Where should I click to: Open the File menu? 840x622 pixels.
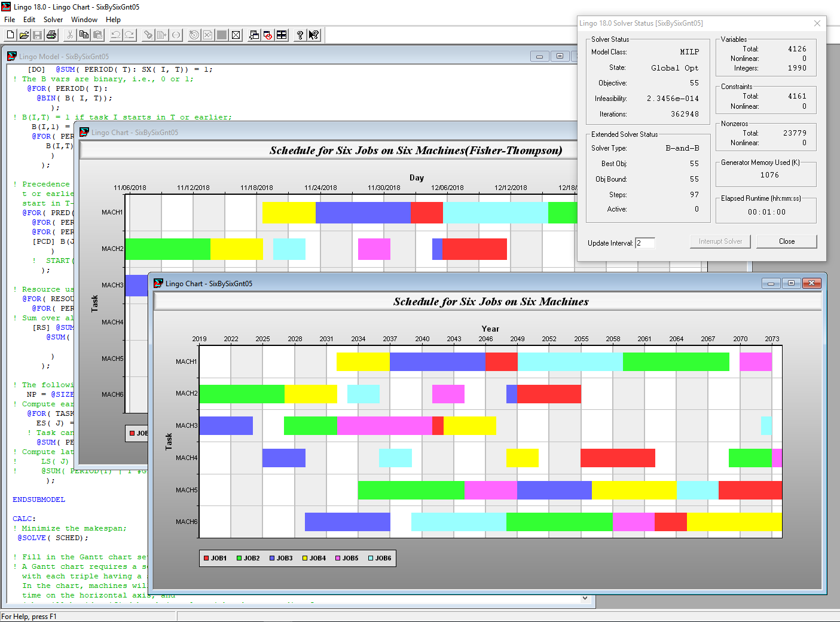tap(10, 20)
